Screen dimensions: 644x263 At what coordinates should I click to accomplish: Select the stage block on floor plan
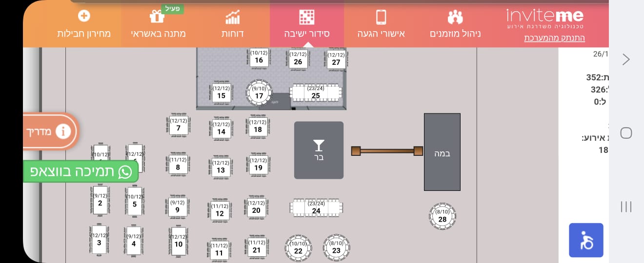[x=442, y=152]
